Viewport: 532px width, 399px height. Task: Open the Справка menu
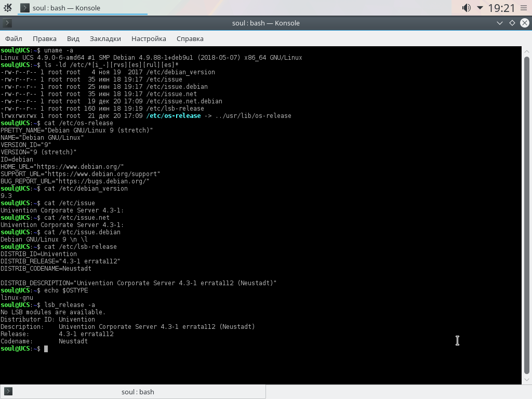click(190, 38)
